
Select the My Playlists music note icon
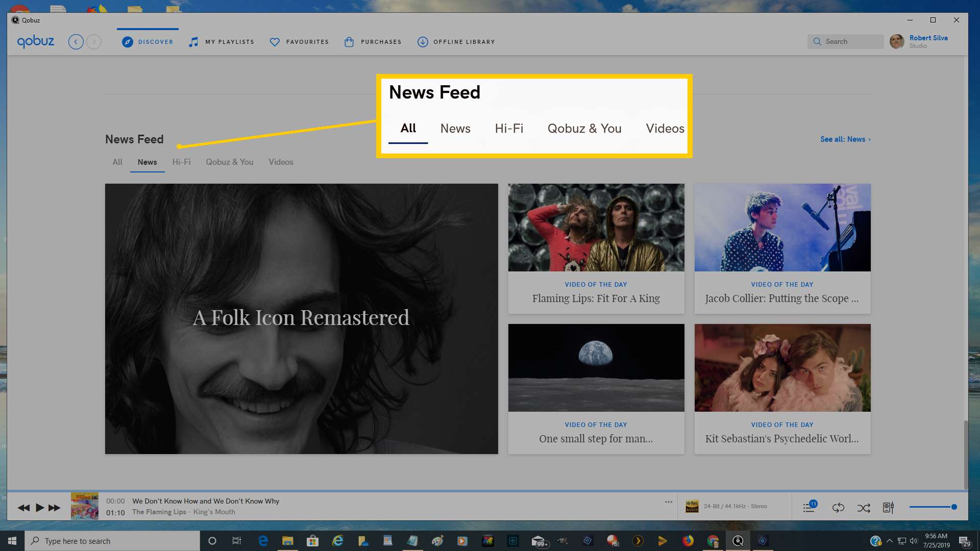click(x=194, y=42)
